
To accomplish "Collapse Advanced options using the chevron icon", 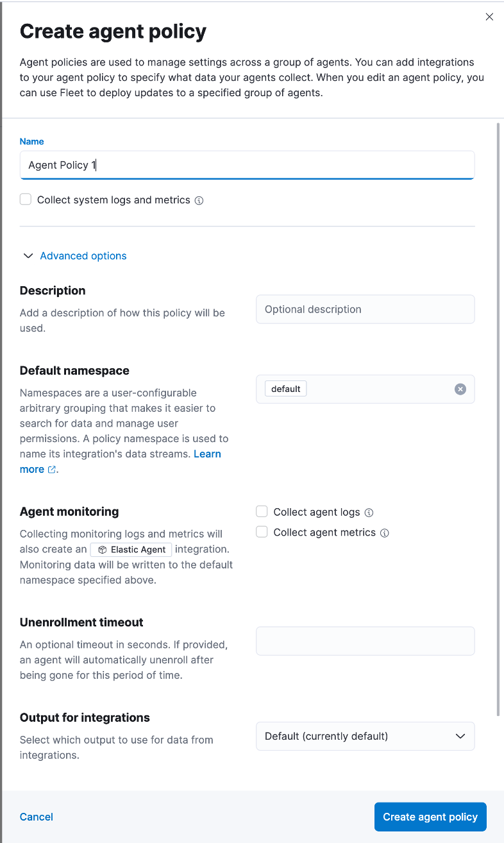I will [28, 256].
